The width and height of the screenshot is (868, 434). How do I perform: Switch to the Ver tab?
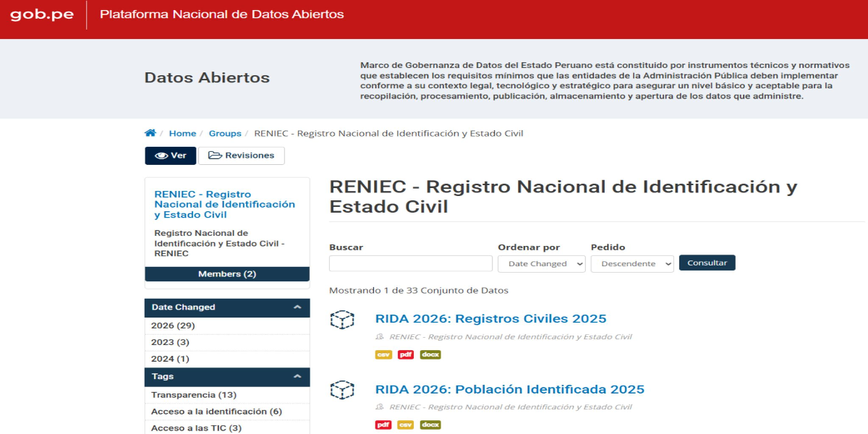point(171,156)
